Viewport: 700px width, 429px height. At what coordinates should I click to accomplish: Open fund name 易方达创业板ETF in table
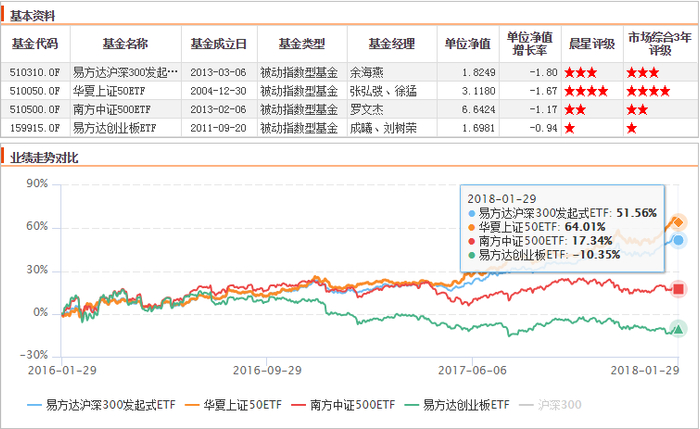click(114, 128)
